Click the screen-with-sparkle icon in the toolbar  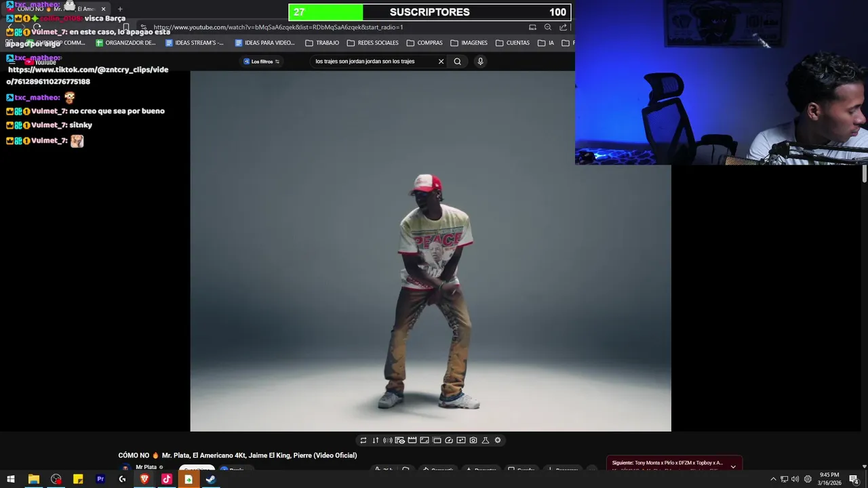[461, 441]
